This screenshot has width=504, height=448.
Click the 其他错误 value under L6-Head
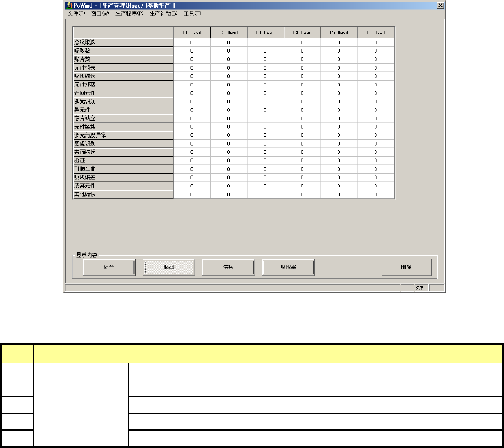[376, 194]
